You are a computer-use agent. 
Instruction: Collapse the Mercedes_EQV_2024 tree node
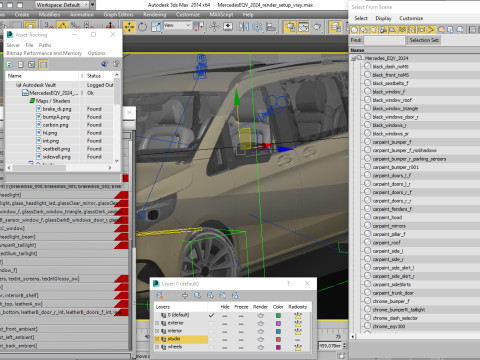(353, 59)
